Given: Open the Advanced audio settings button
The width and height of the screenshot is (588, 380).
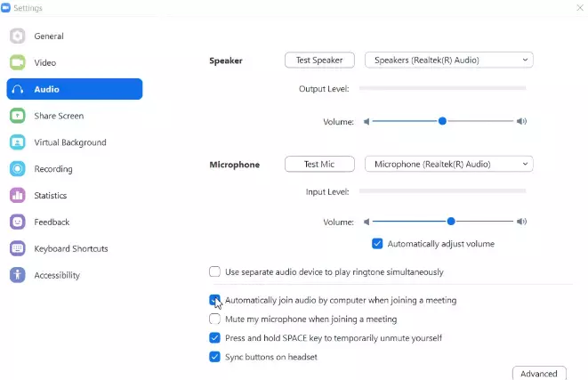Looking at the screenshot, I should pos(539,373).
